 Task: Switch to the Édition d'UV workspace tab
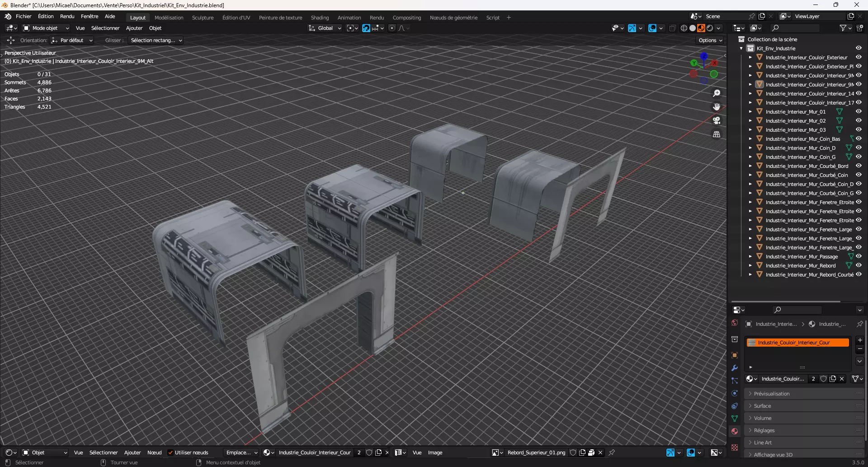click(x=236, y=18)
